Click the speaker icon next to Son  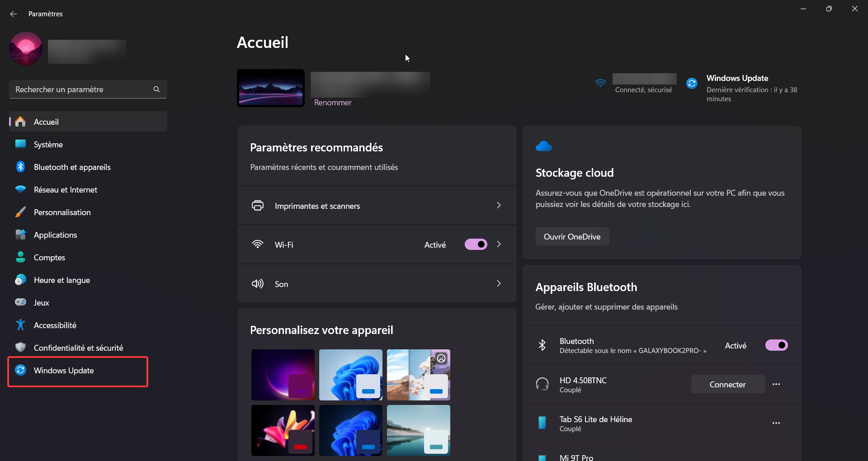258,284
